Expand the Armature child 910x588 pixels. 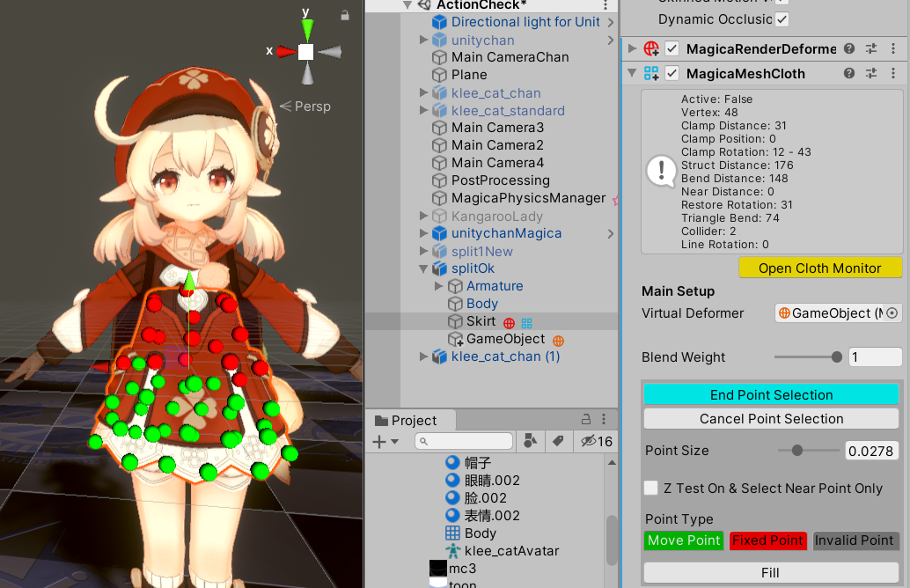tap(439, 286)
